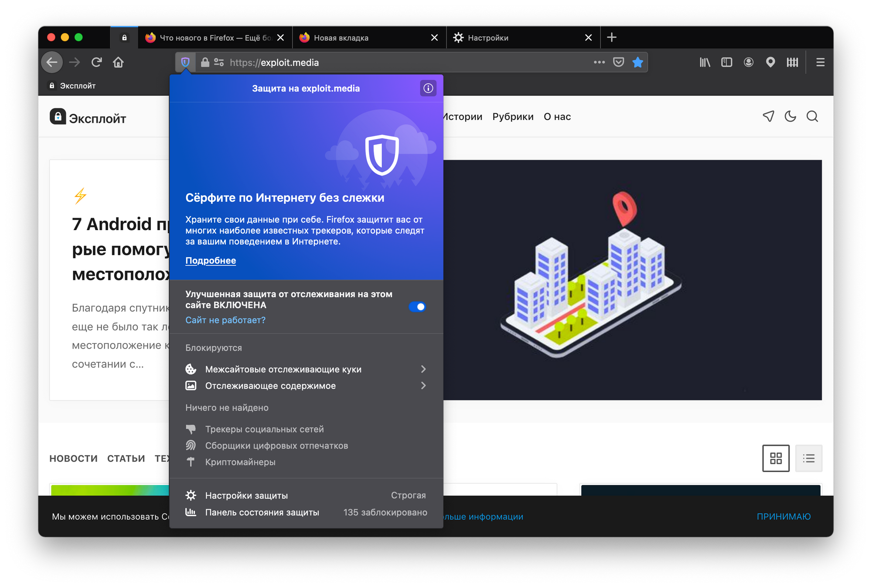Open the Library toolbar icon
Image resolution: width=872 pixels, height=588 pixels.
(705, 62)
